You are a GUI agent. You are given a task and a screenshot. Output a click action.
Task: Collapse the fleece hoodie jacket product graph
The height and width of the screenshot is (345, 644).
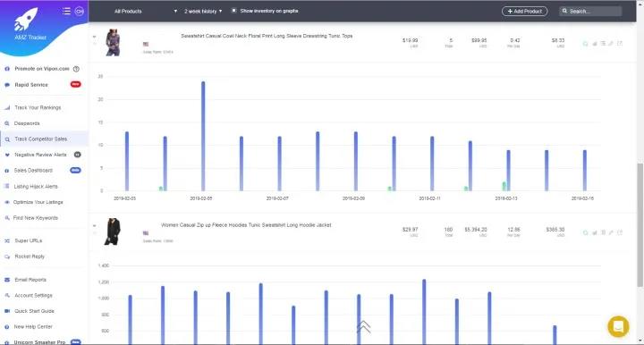pyautogui.click(x=95, y=225)
